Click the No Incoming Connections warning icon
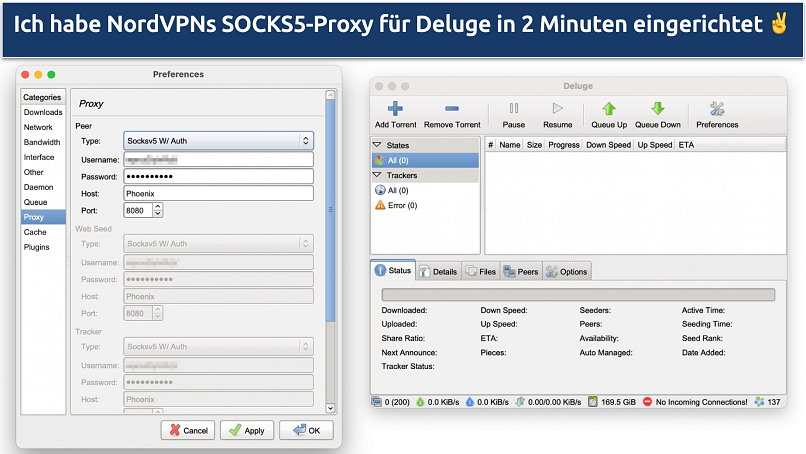806x454 pixels. [x=647, y=402]
